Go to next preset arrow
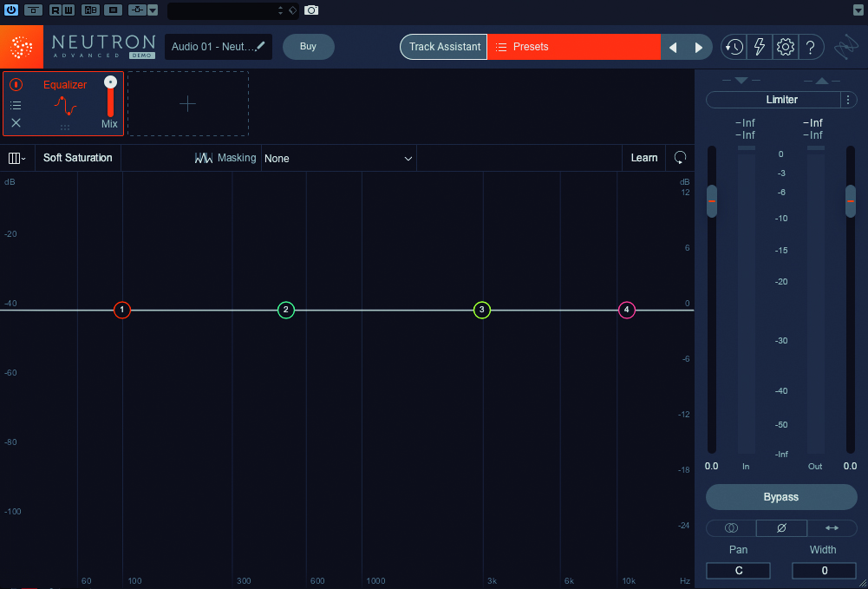The width and height of the screenshot is (868, 589). click(x=699, y=47)
